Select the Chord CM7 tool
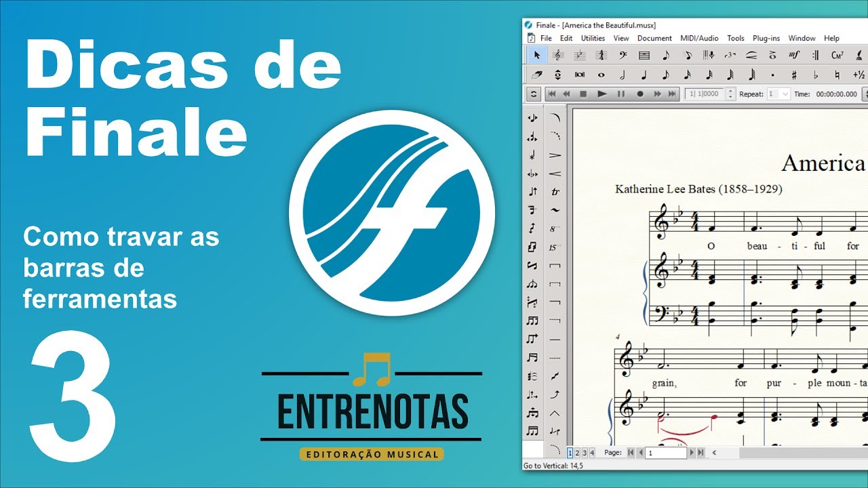Screen dimensions: 868x488 point(837,56)
